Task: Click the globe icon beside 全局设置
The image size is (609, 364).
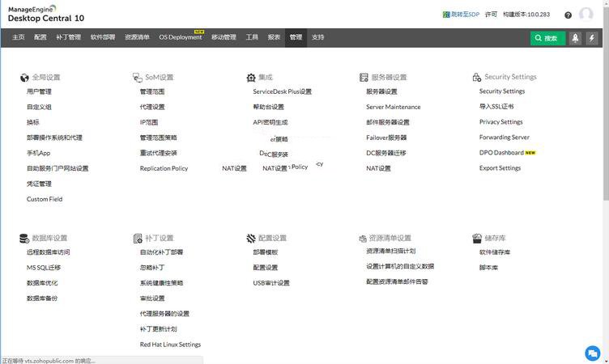Action: coord(24,78)
